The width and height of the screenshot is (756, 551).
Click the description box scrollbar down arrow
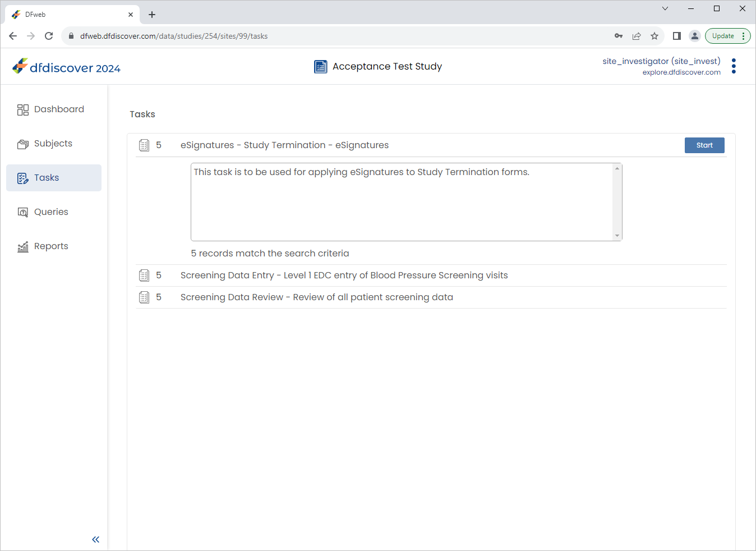617,236
